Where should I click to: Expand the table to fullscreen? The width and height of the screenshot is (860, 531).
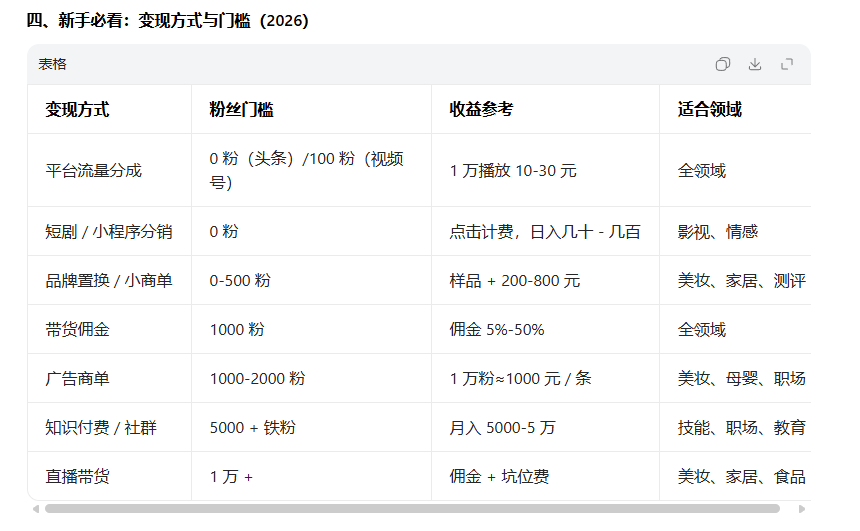787,64
